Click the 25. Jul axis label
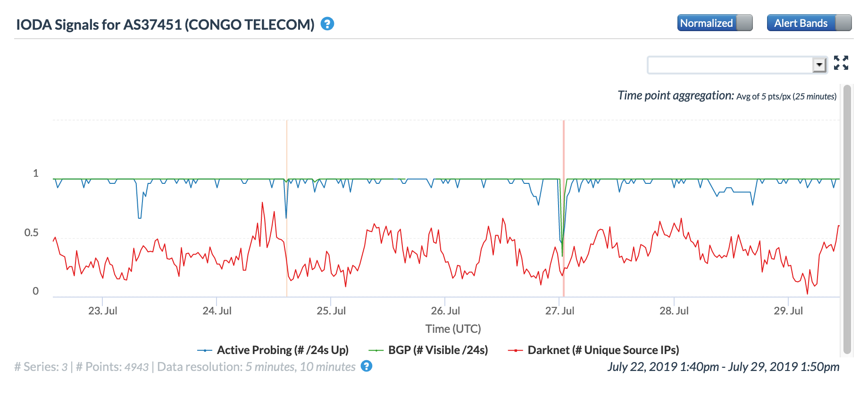 [x=331, y=311]
